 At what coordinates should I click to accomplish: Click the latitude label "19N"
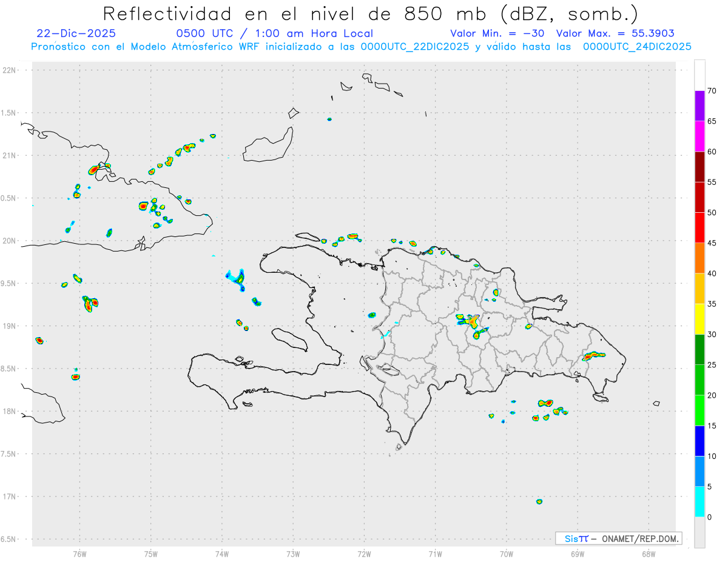[x=10, y=326]
